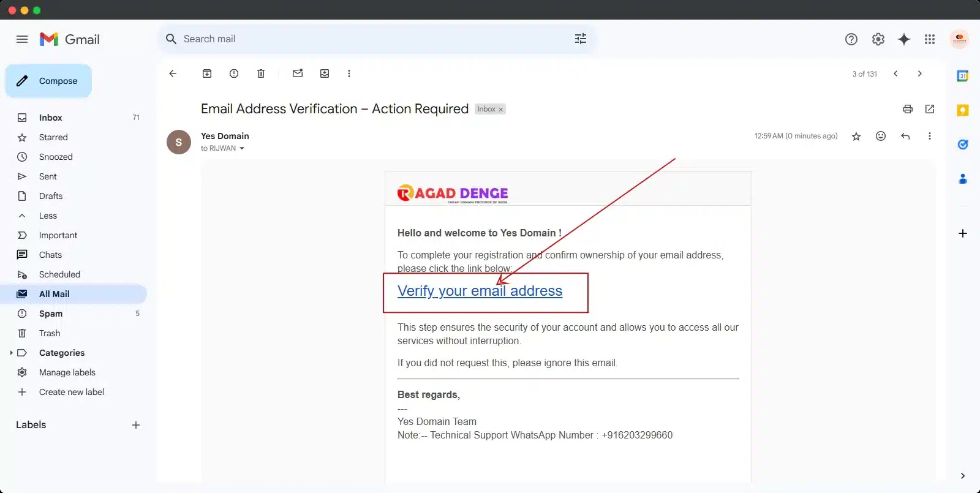
Task: Open the Drafts folder
Action: coord(73,196)
